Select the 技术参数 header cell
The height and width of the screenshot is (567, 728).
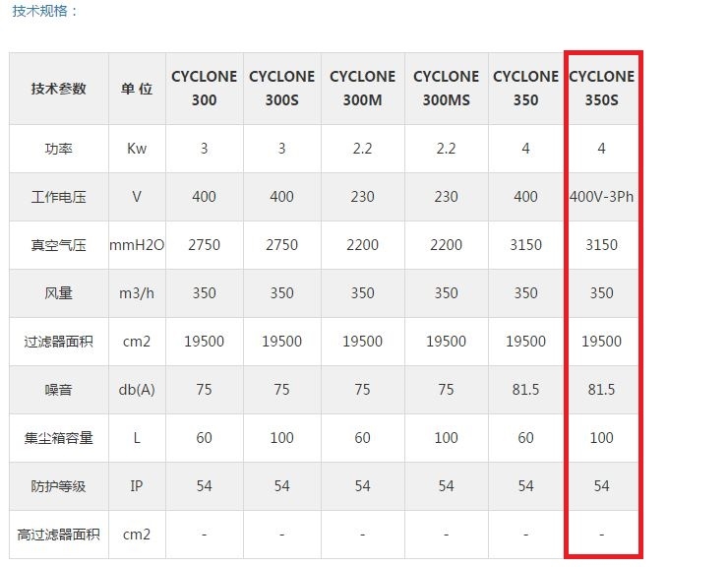point(58,89)
